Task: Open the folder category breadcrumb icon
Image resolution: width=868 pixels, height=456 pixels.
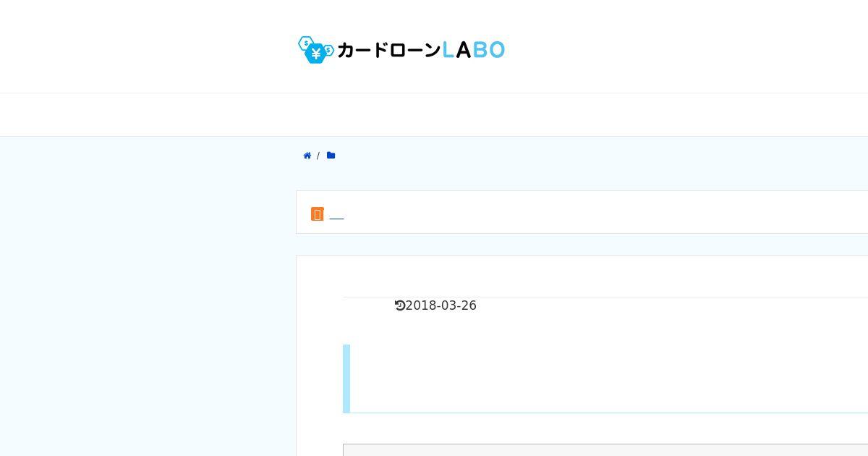Action: 331,156
